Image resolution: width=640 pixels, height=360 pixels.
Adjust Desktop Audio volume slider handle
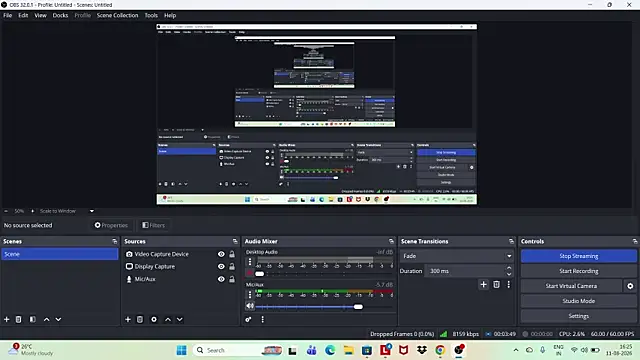coord(260,273)
